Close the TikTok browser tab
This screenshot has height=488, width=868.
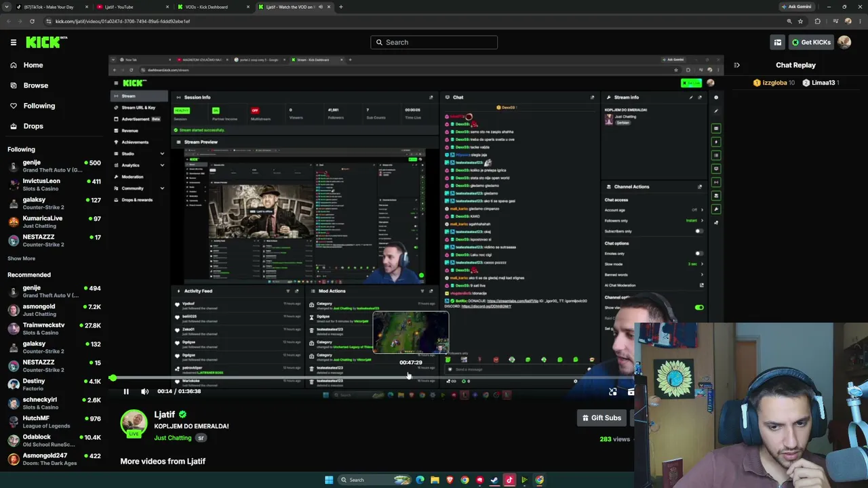tap(86, 7)
